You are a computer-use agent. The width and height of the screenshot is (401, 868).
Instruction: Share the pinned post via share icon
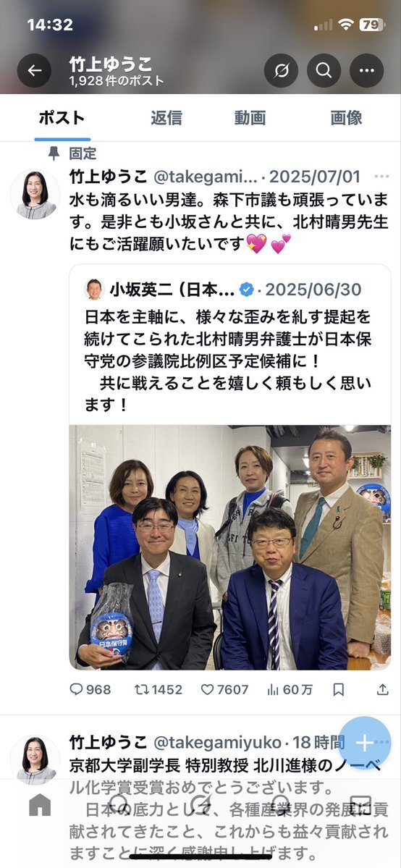pyautogui.click(x=383, y=689)
